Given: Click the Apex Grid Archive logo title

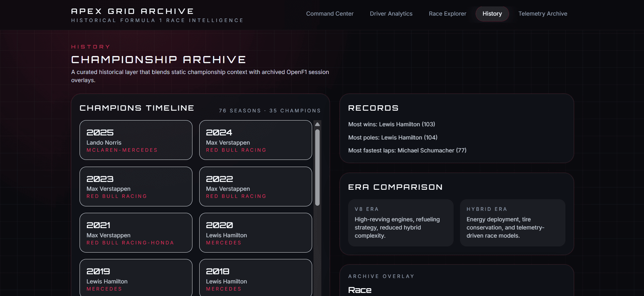Looking at the screenshot, I should (133, 11).
